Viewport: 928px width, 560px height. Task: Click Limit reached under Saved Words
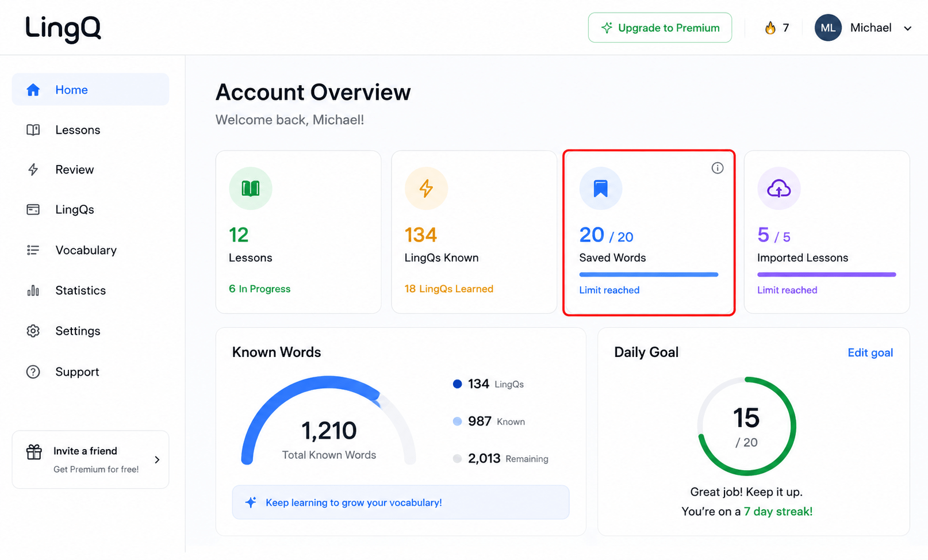pyautogui.click(x=609, y=290)
